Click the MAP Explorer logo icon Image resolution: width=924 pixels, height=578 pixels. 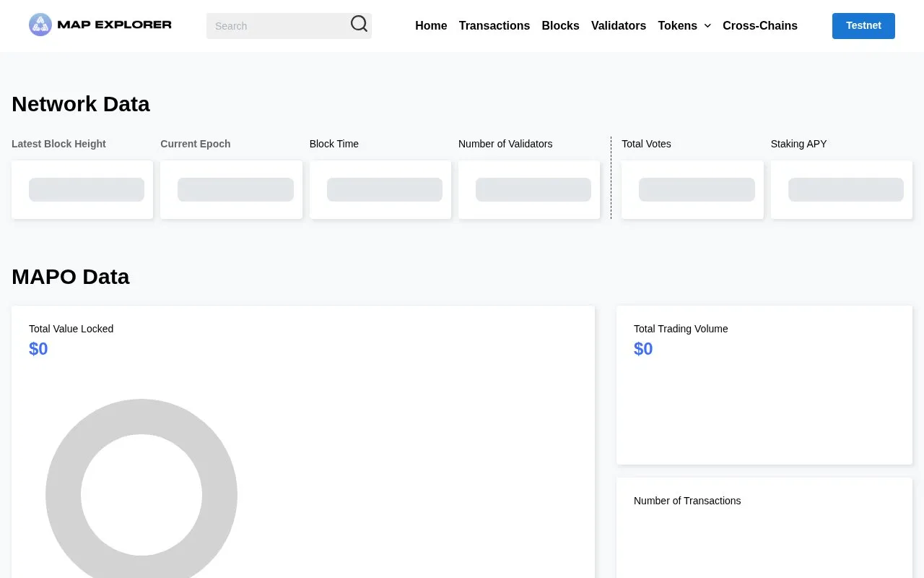click(40, 25)
